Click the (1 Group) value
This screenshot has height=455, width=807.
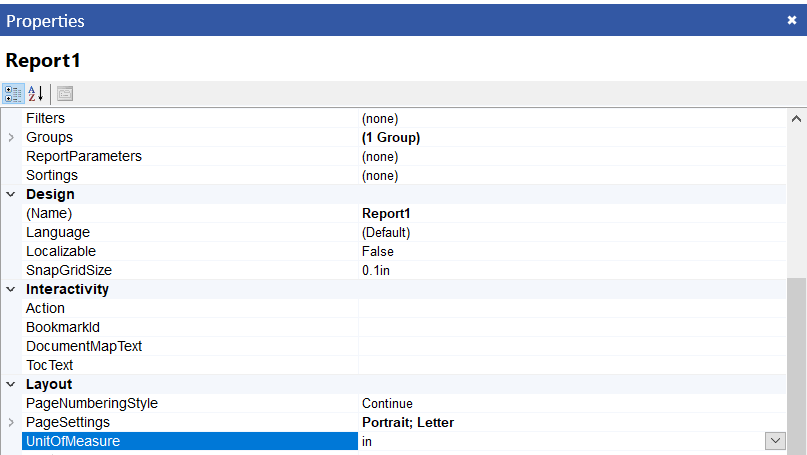[391, 137]
